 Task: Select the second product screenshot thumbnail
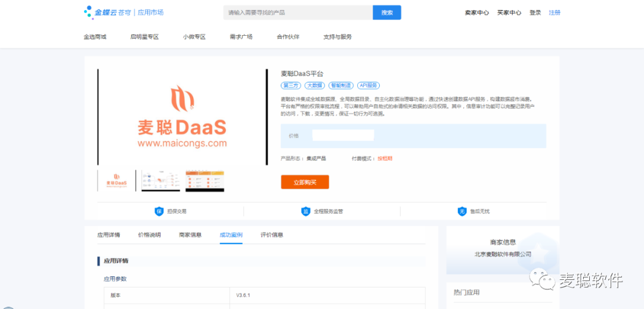coord(160,181)
